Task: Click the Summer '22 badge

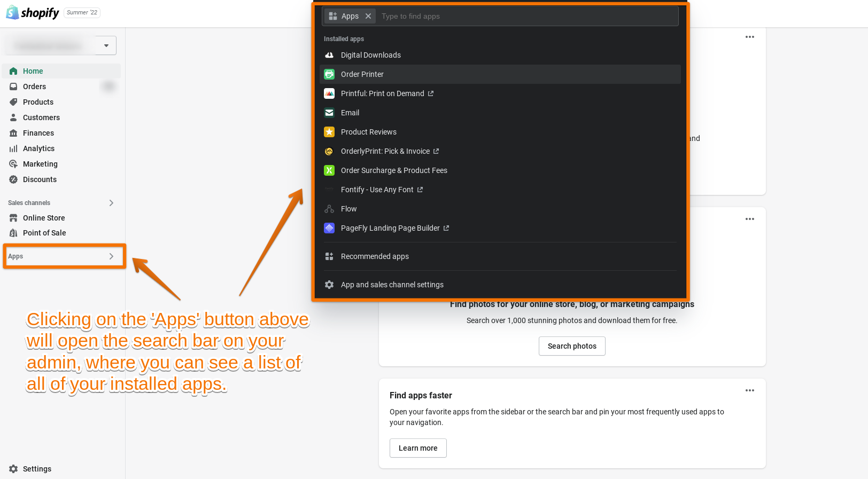Action: pyautogui.click(x=82, y=12)
